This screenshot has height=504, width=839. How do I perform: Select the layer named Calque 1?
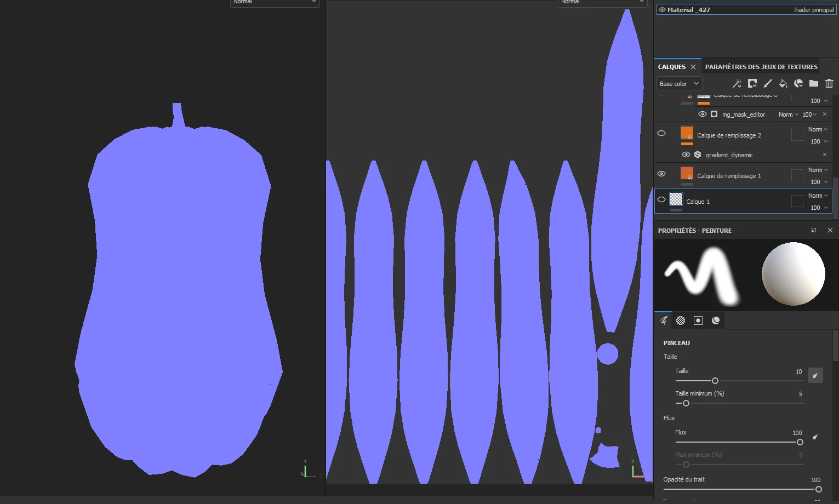point(698,202)
